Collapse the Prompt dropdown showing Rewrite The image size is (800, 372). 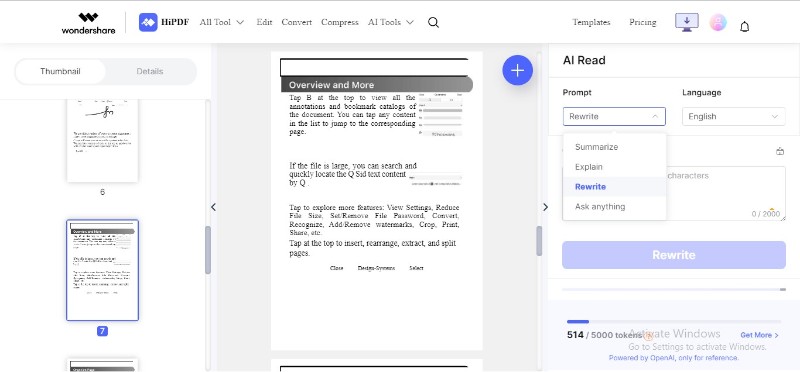614,116
